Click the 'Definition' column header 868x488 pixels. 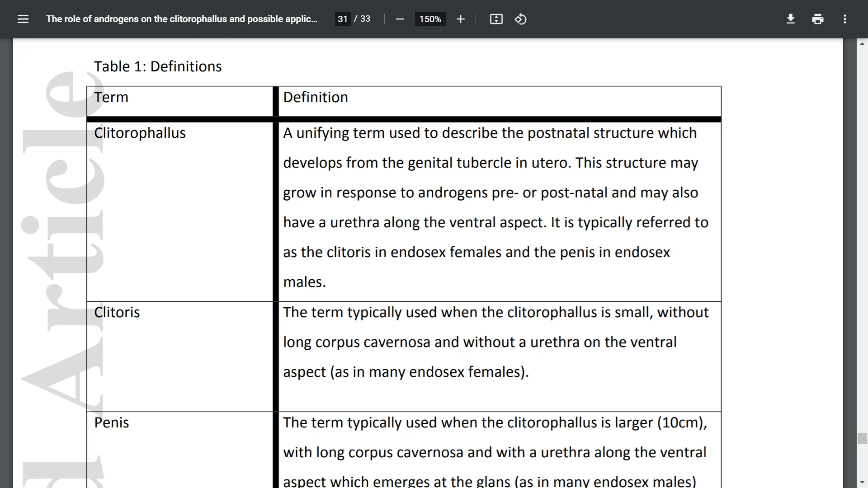tap(316, 97)
